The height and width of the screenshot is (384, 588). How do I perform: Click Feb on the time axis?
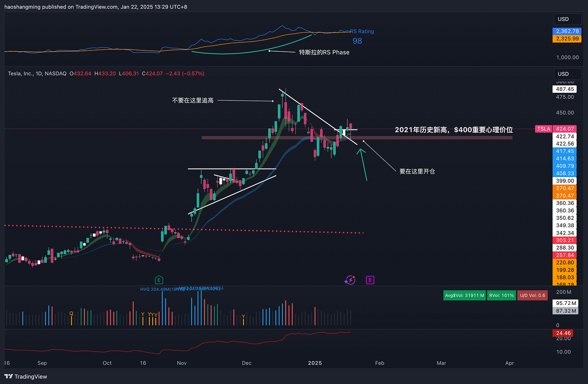pyautogui.click(x=380, y=363)
